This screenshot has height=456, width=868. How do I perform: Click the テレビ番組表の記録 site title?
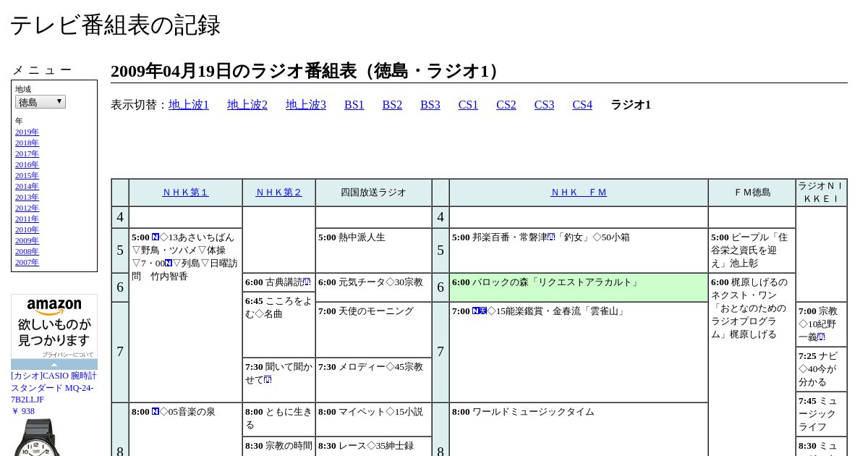click(115, 25)
